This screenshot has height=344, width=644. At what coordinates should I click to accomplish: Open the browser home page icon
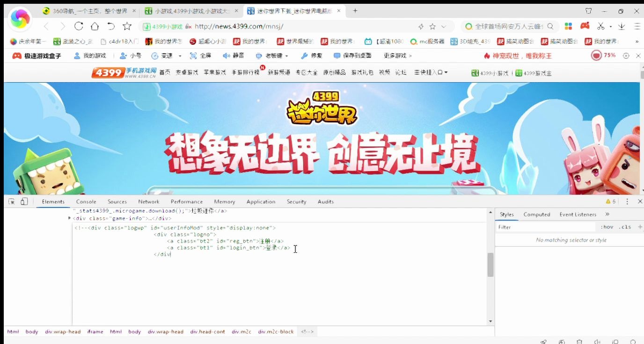[x=95, y=26]
